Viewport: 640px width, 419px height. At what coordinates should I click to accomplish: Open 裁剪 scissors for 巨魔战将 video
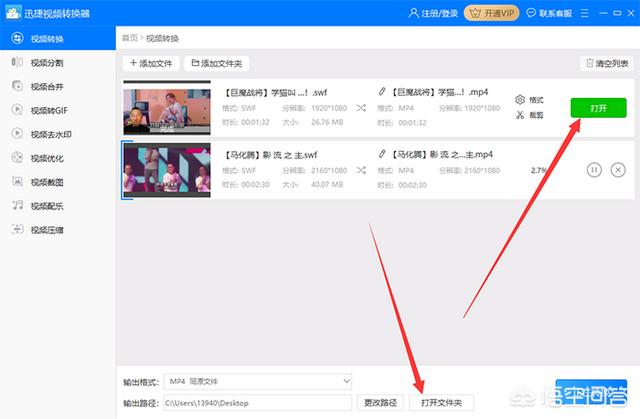pyautogui.click(x=529, y=115)
